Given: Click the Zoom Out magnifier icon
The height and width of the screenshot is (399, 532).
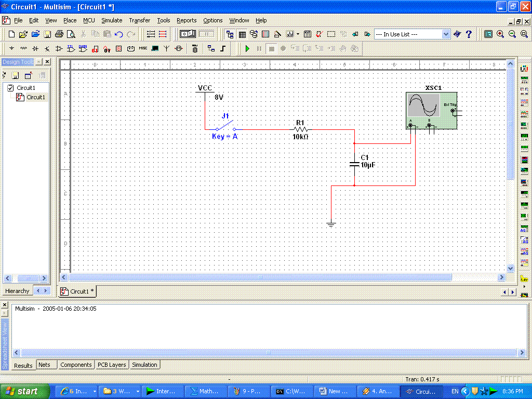Looking at the screenshot, I should click(512, 34).
